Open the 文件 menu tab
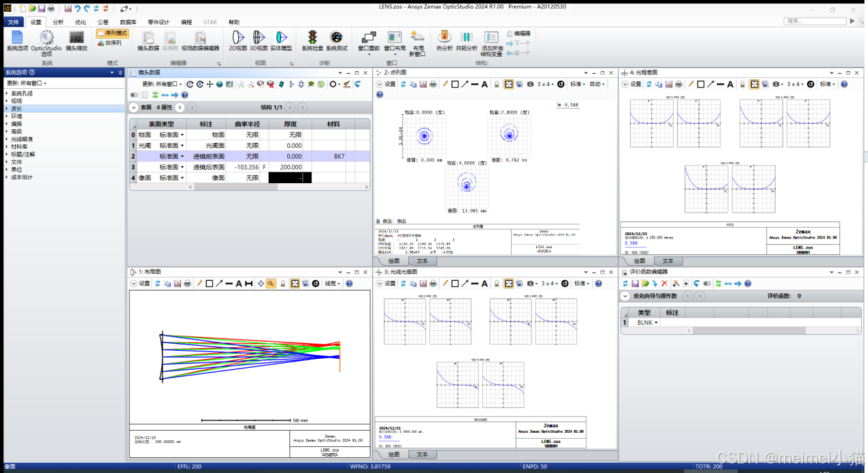868x473 pixels. [14, 22]
